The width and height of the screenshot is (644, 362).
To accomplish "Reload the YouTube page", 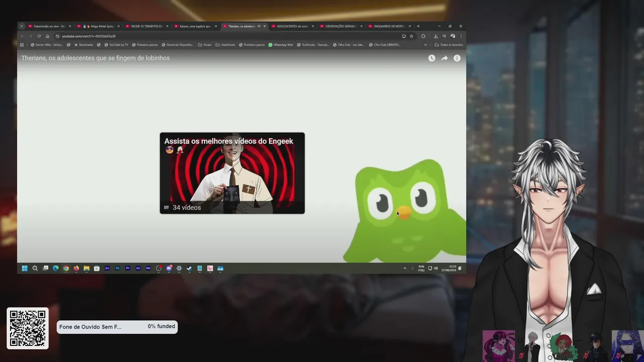I will (39, 36).
